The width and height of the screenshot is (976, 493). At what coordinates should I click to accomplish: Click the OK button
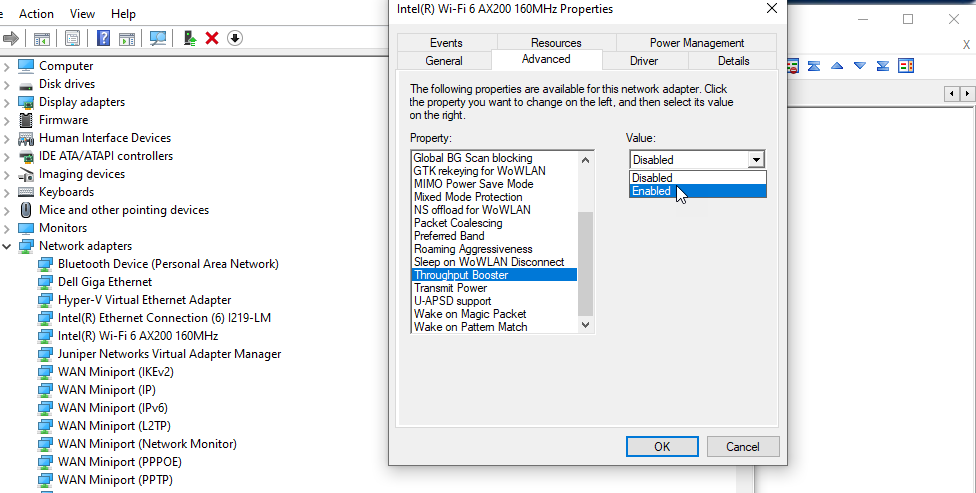(x=662, y=446)
